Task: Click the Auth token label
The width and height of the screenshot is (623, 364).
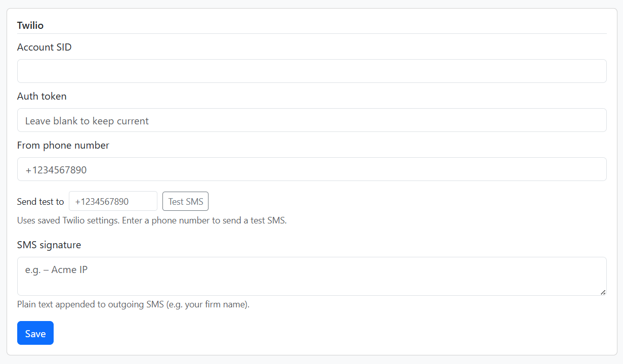Action: pyautogui.click(x=42, y=96)
